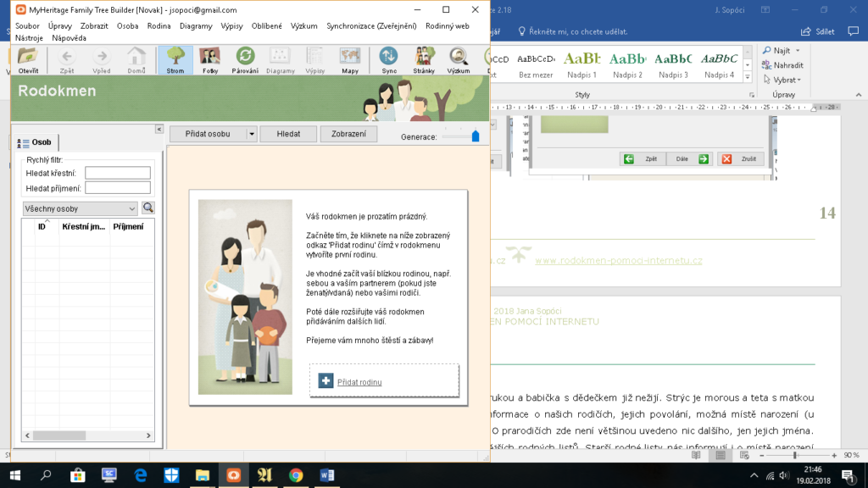Open the www.rodokmen-pomoci-internetu.cz link in Word
The width and height of the screenshot is (868, 488).
point(618,260)
